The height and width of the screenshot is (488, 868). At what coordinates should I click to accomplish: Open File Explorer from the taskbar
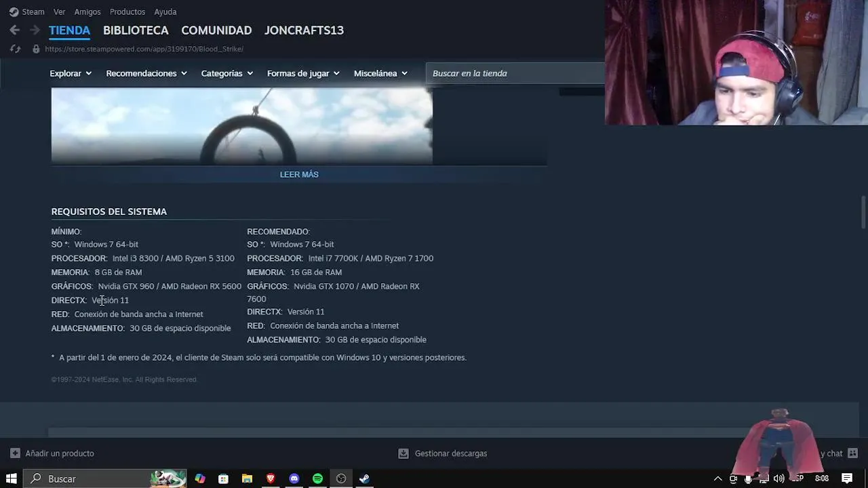[x=247, y=479]
